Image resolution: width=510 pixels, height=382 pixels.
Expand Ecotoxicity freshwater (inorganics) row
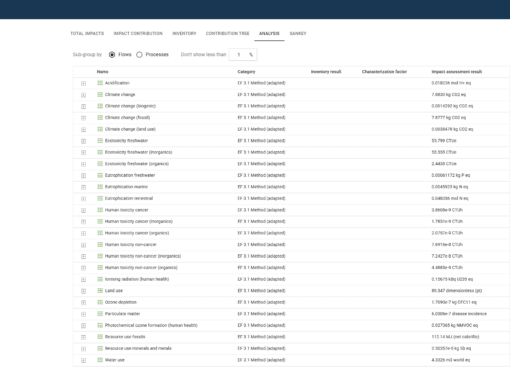click(83, 153)
